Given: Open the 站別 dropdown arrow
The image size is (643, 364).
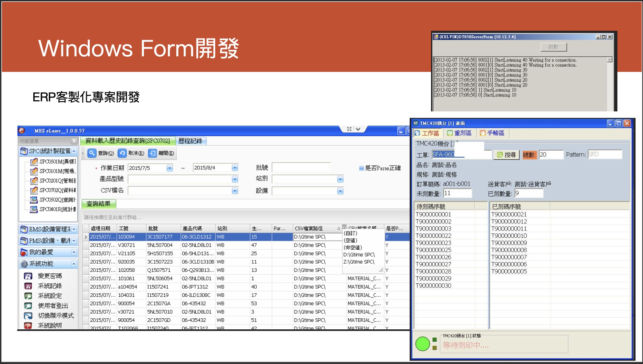Looking at the screenshot, I should (340, 179).
